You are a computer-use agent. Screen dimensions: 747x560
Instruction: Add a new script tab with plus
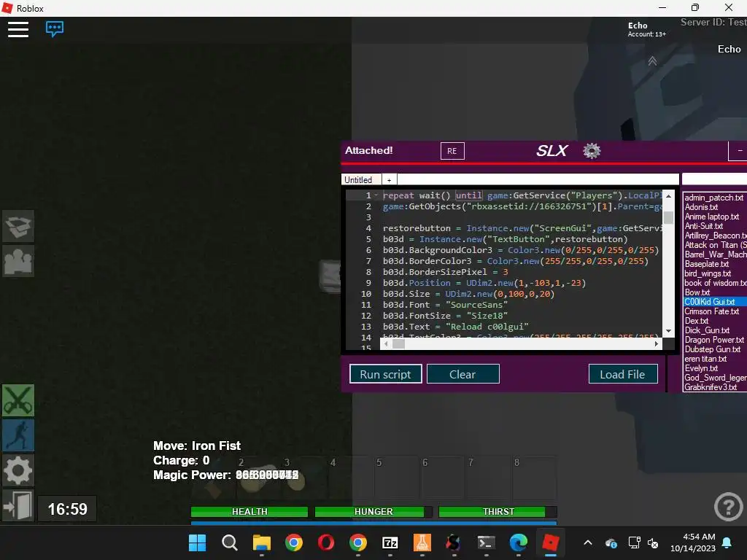tap(390, 180)
